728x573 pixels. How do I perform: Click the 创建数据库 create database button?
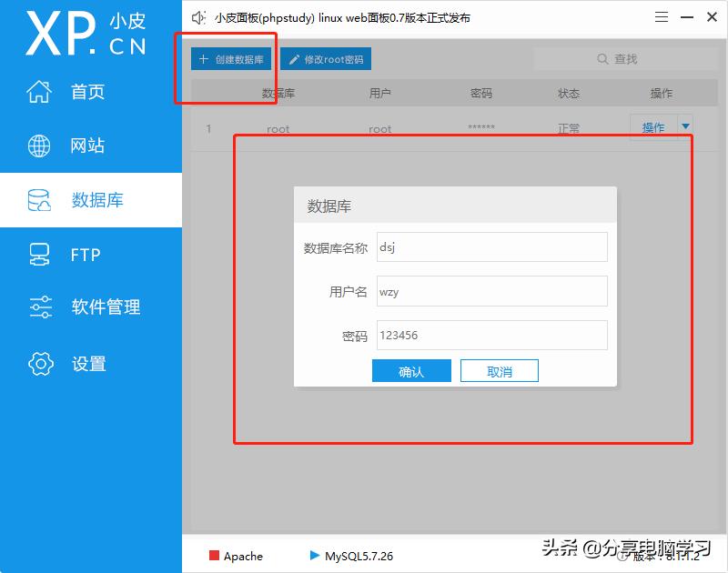(231, 58)
